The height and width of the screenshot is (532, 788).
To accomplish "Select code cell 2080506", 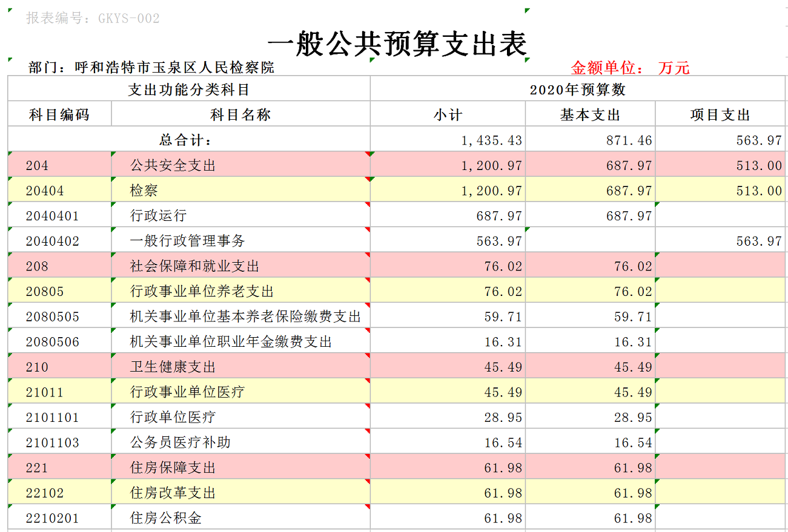I will (59, 341).
